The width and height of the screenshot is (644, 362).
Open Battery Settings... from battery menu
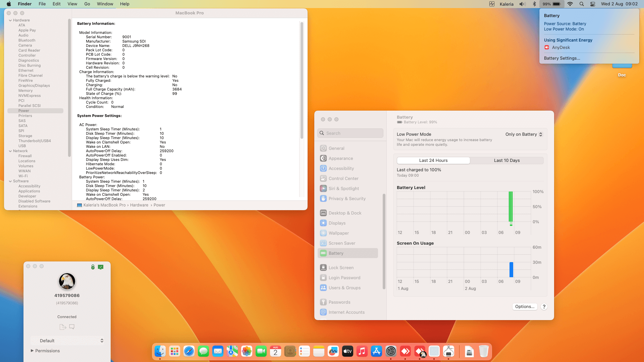[x=562, y=58]
